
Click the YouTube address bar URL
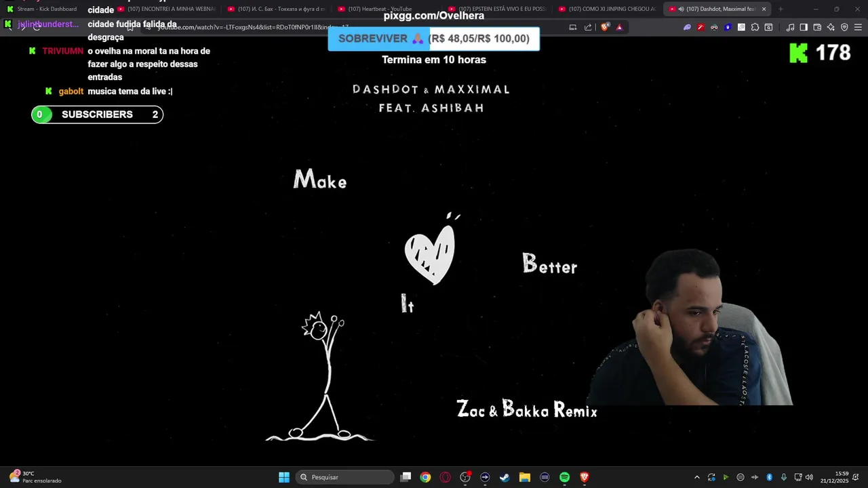click(x=254, y=27)
